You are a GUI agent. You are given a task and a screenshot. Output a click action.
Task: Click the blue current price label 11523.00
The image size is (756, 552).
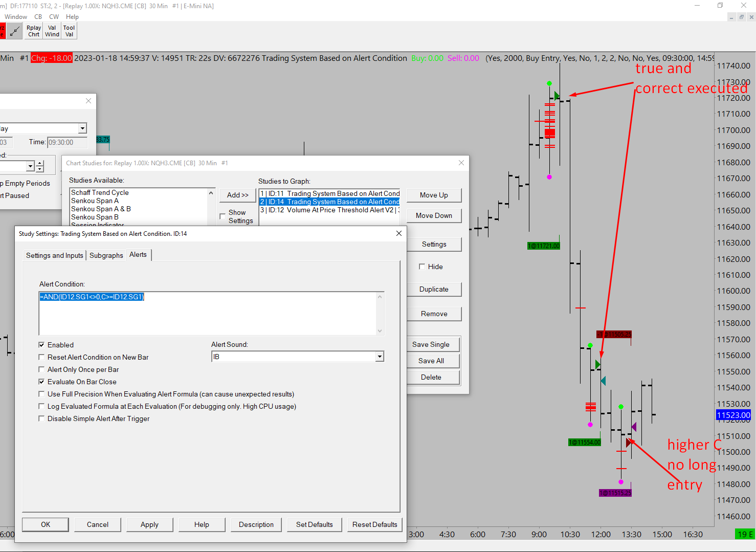pos(733,415)
